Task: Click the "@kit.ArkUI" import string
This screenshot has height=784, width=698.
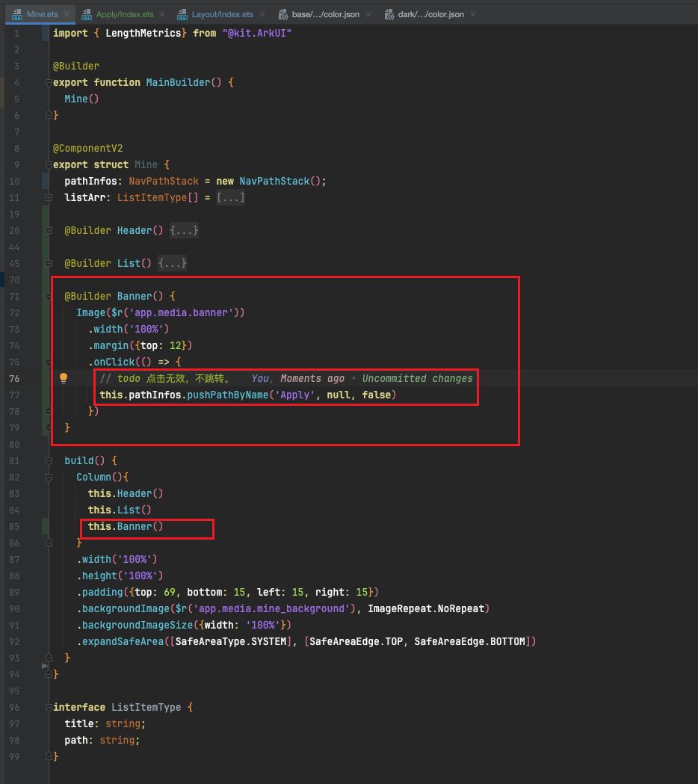Action: 257,33
